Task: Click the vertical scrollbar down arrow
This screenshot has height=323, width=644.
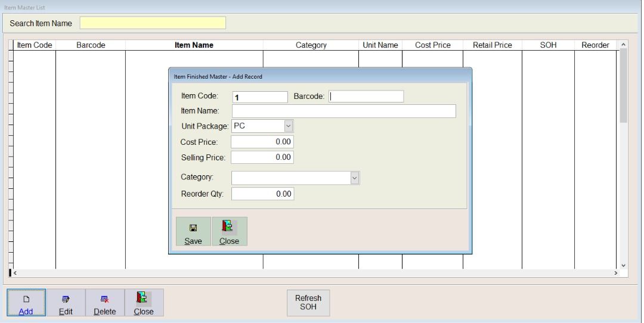Action: pyautogui.click(x=623, y=266)
